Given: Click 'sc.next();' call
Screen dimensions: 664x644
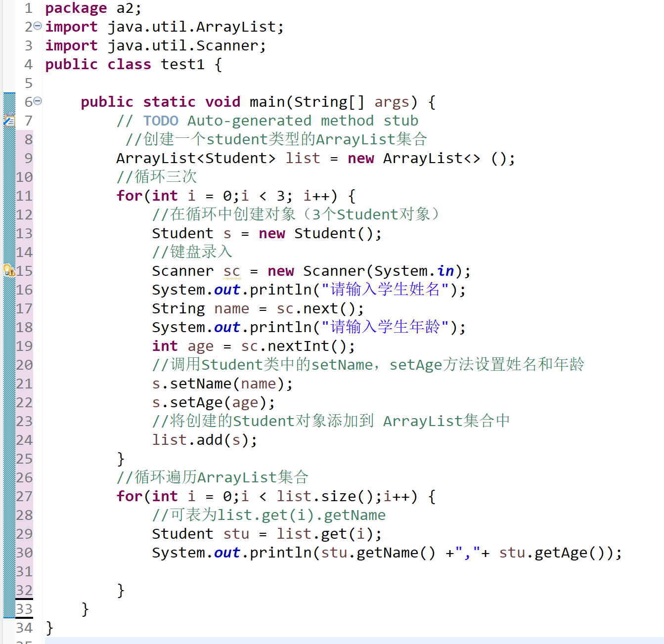Looking at the screenshot, I should [x=320, y=308].
